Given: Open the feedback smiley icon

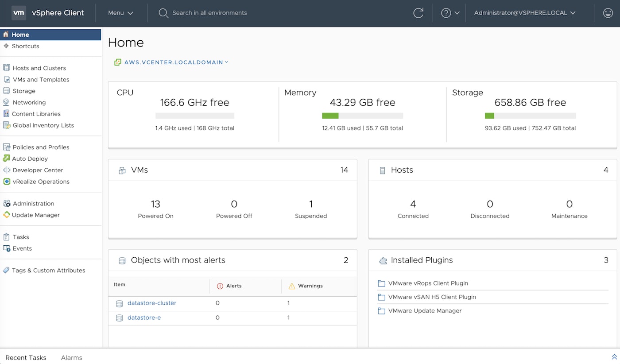Looking at the screenshot, I should coord(608,13).
